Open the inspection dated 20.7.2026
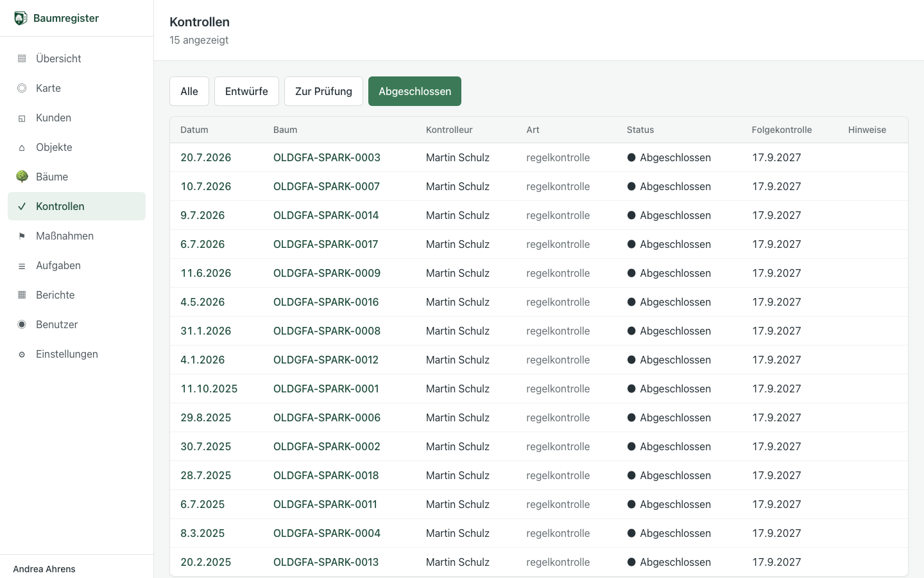Image resolution: width=924 pixels, height=578 pixels. tap(205, 157)
